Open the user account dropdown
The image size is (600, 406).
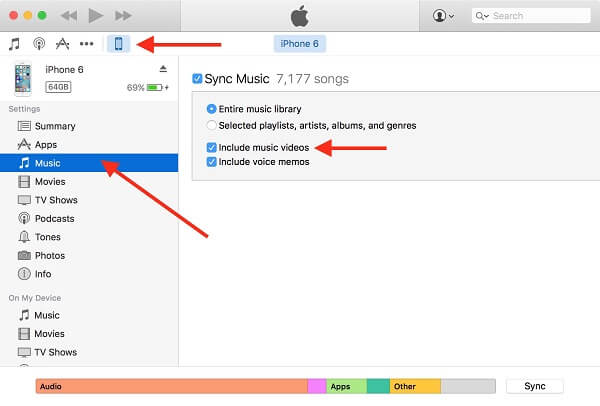443,16
